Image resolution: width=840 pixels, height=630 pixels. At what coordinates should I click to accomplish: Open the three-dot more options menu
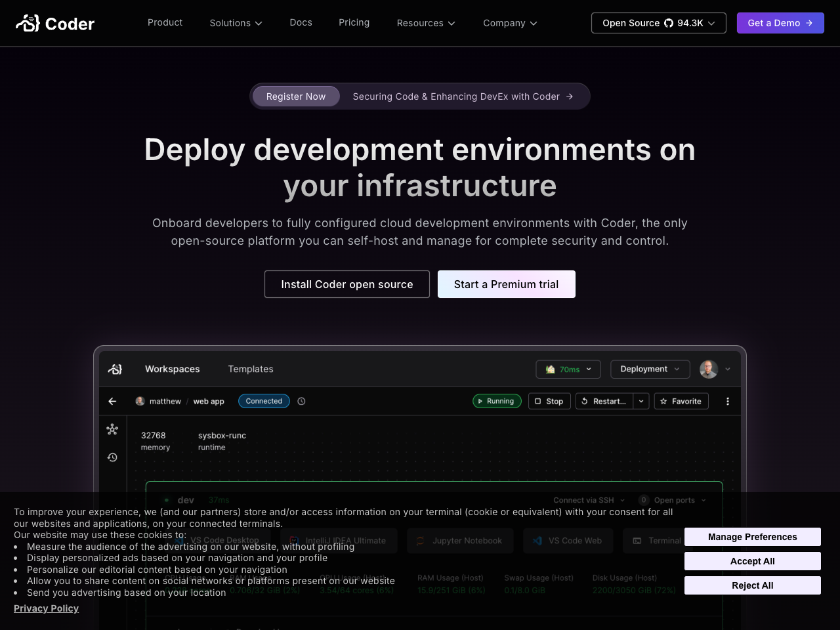coord(728,401)
